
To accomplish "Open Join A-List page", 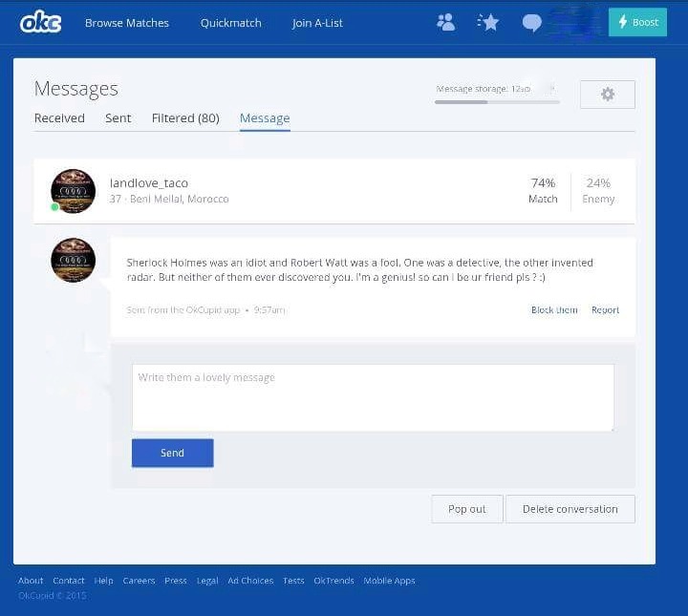I will click(x=317, y=23).
